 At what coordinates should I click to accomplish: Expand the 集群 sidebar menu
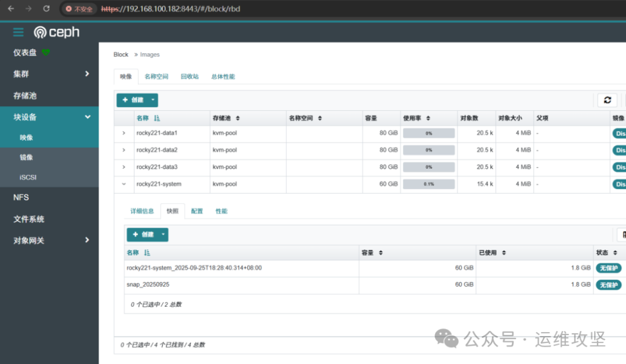(x=87, y=74)
